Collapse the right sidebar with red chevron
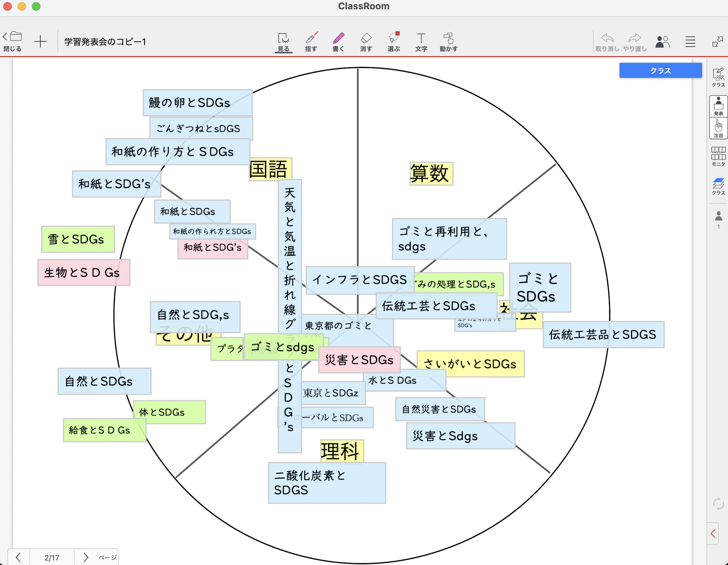 pos(713,534)
